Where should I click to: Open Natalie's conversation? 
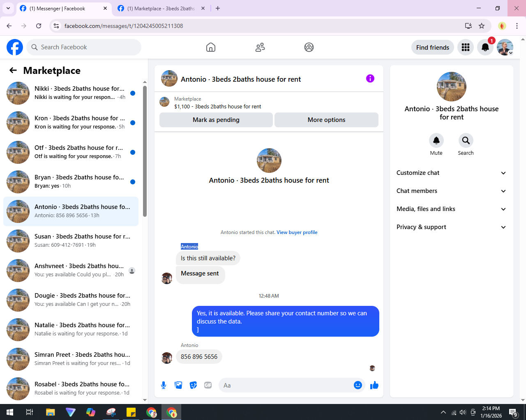(71, 330)
